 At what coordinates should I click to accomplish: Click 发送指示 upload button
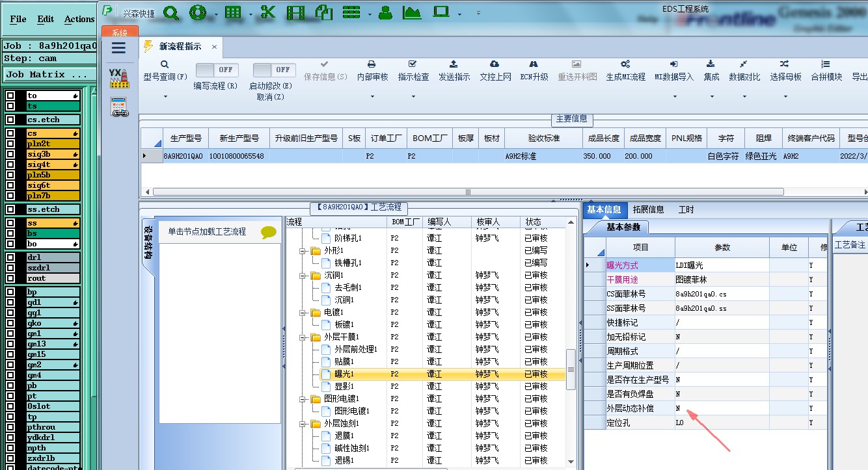click(454, 71)
